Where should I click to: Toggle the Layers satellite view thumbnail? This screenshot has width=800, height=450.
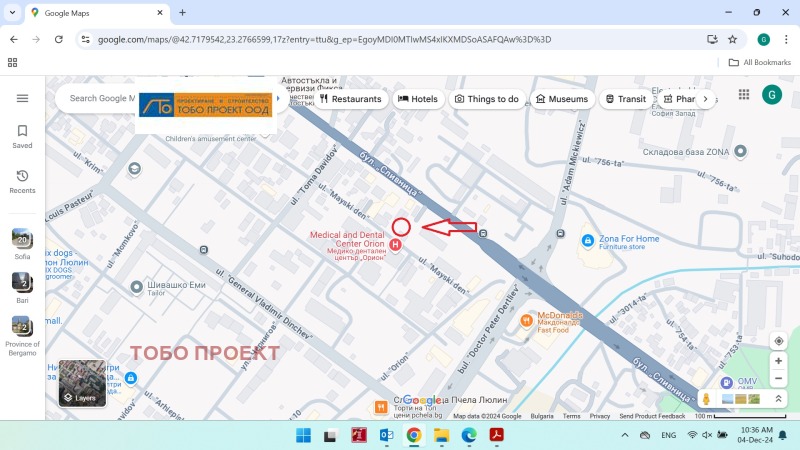point(82,384)
